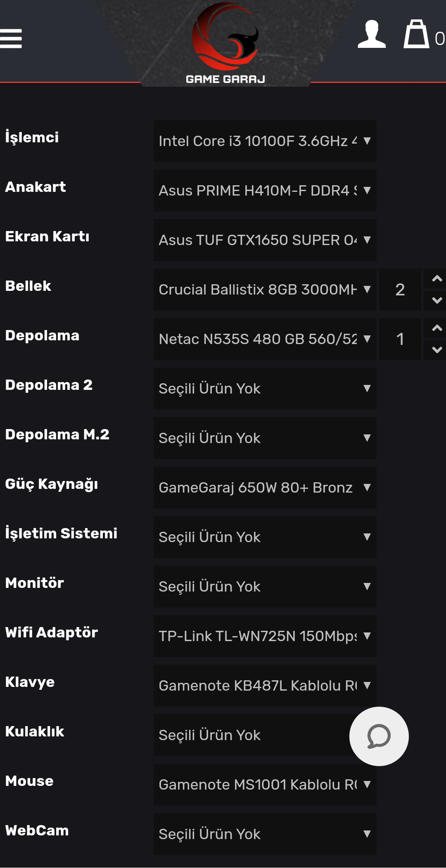The height and width of the screenshot is (868, 446).
Task: Open the İşlemci processor dropdown
Action: pyautogui.click(x=264, y=141)
